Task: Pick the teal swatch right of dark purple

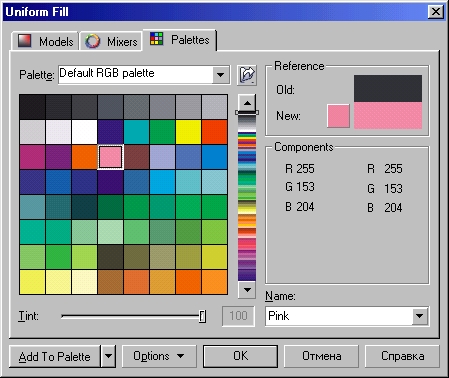Action: [x=136, y=132]
